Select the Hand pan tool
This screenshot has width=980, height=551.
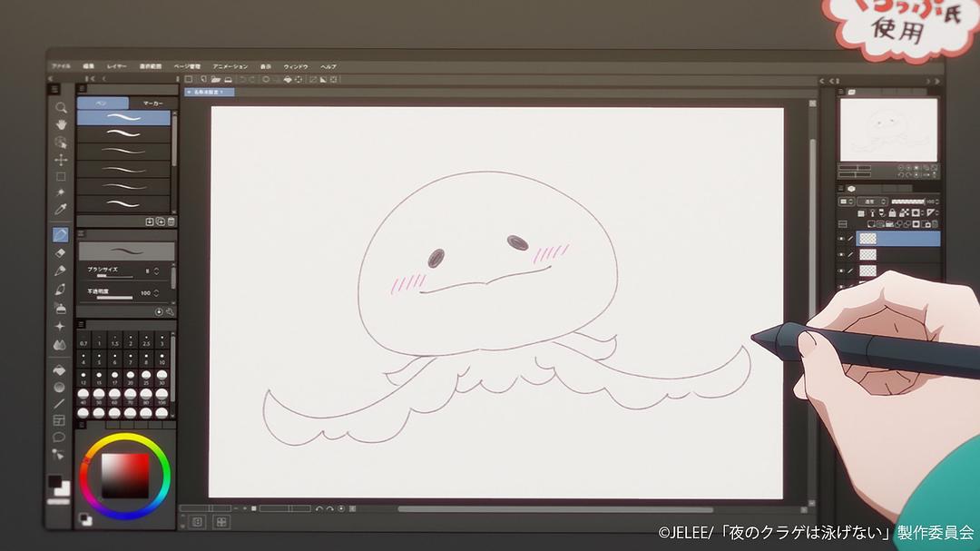coord(61,125)
